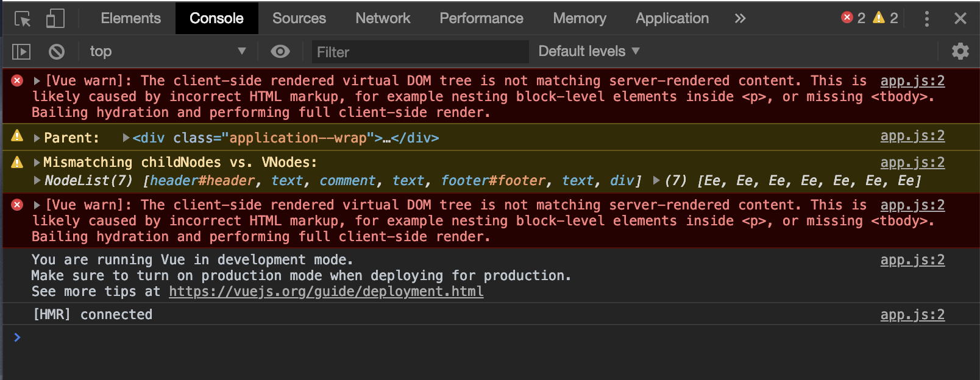Screen dimensions: 980x380
Task: Open the top context dropdown
Action: [x=168, y=52]
